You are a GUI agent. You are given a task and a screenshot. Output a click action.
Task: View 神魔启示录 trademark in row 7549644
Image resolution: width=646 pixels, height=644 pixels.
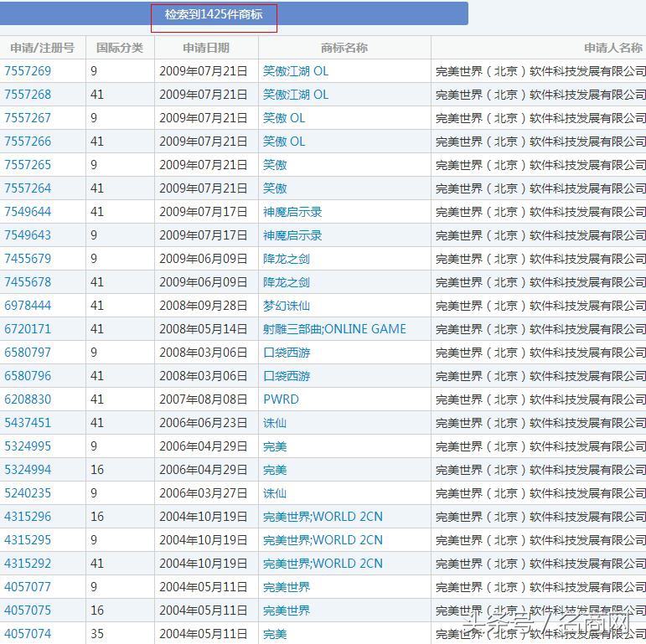292,212
